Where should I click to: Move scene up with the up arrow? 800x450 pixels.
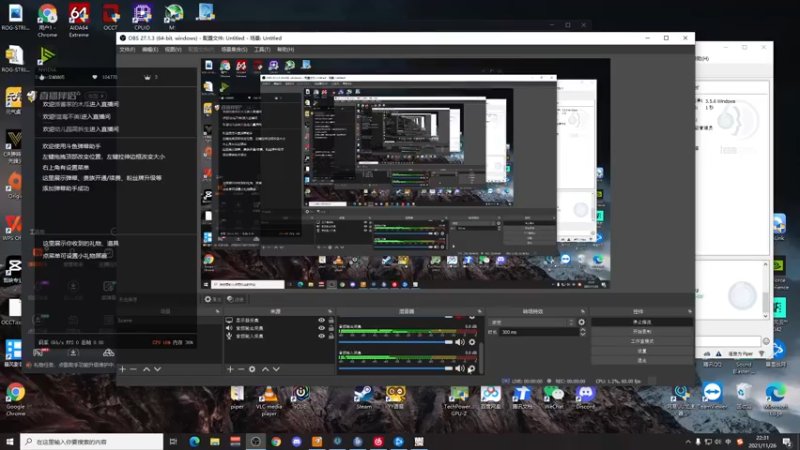pyautogui.click(x=146, y=369)
